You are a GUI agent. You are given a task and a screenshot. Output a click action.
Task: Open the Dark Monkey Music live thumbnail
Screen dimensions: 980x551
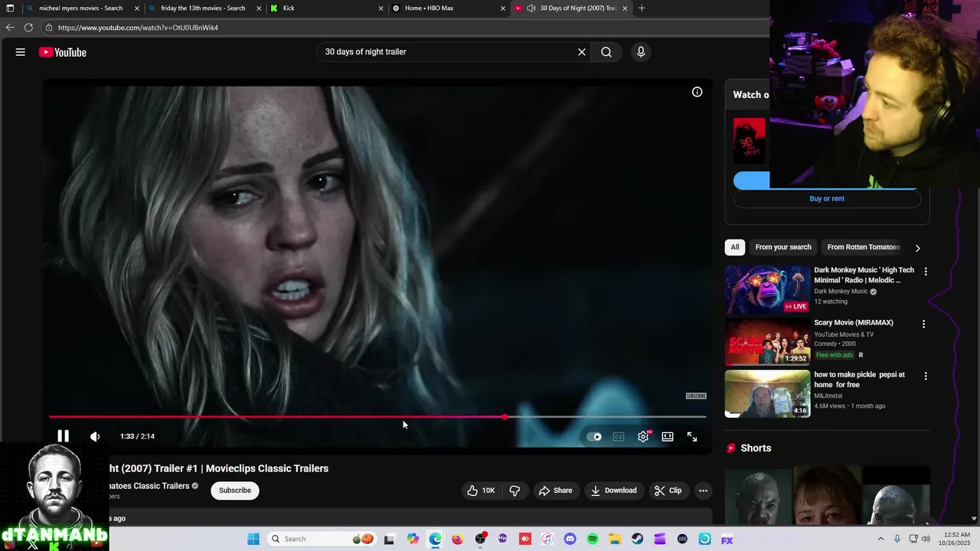[767, 289]
